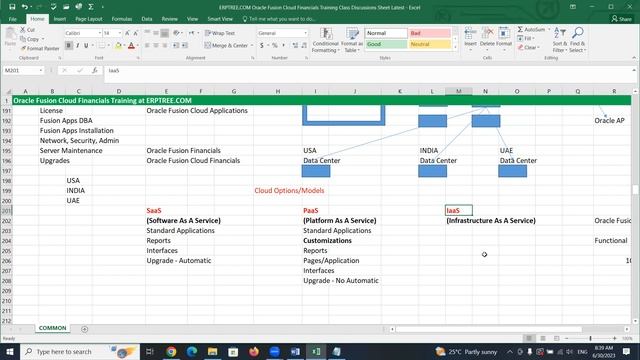Image resolution: width=640 pixels, height=360 pixels.
Task: Open Format cells menu in Cells group
Action: [504, 39]
